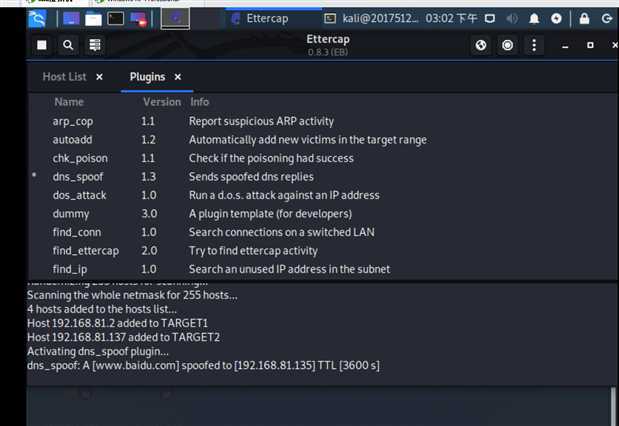Click the Info column header
Viewport: 619px width, 426px height.
(199, 102)
